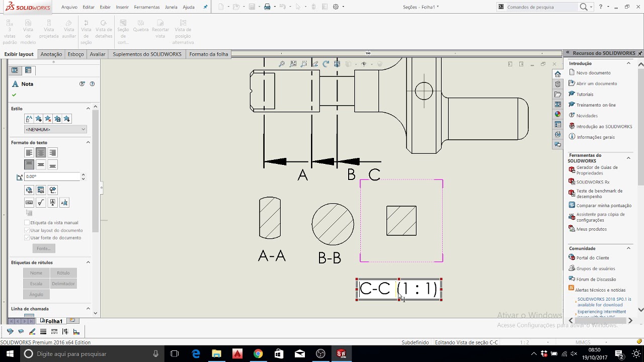Open the Options gear icon

pos(336,7)
